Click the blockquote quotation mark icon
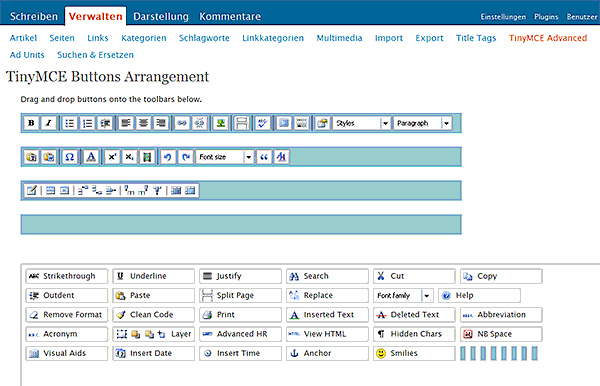This screenshot has width=600, height=386. coord(264,157)
